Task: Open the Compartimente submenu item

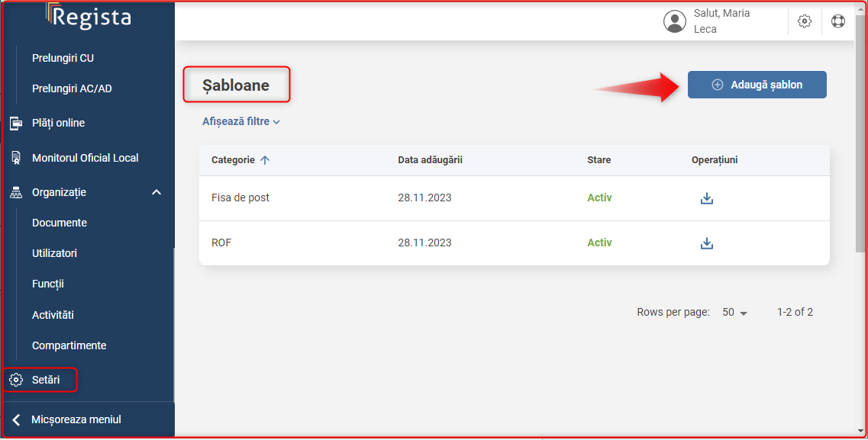Action: (69, 345)
